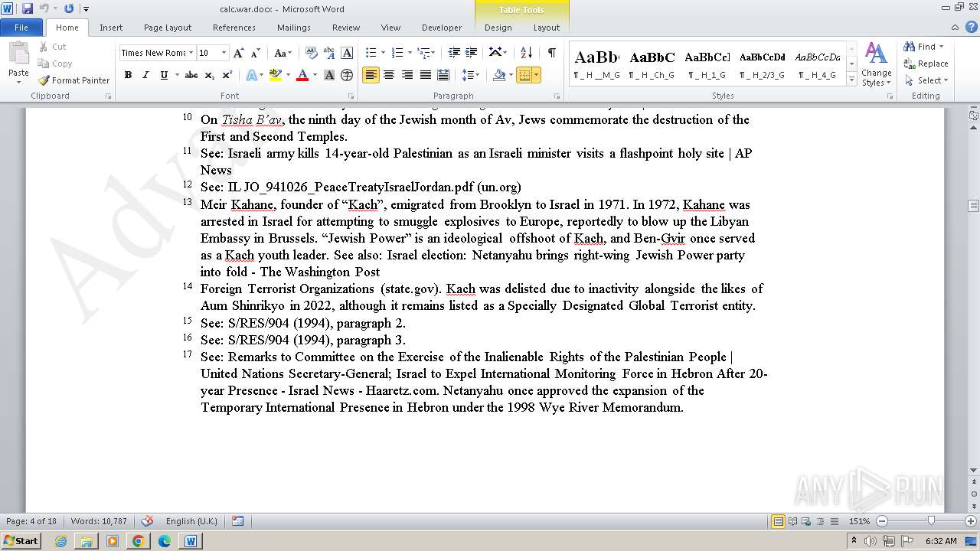
Task: Toggle Subscript formatting
Action: click(211, 75)
